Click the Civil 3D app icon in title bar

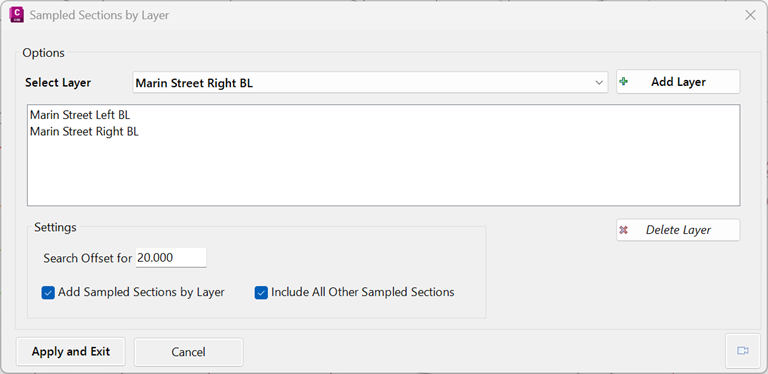(17, 15)
